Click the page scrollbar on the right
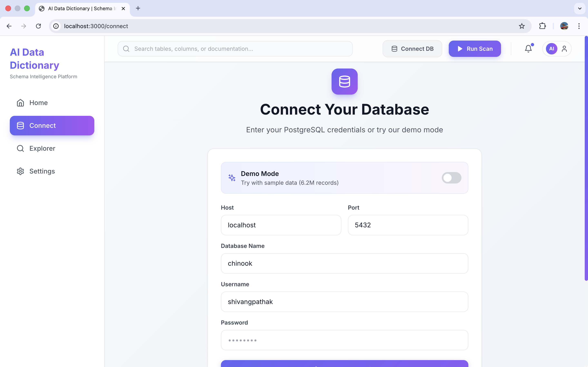Screen dimensions: 588x367 coord(585,158)
